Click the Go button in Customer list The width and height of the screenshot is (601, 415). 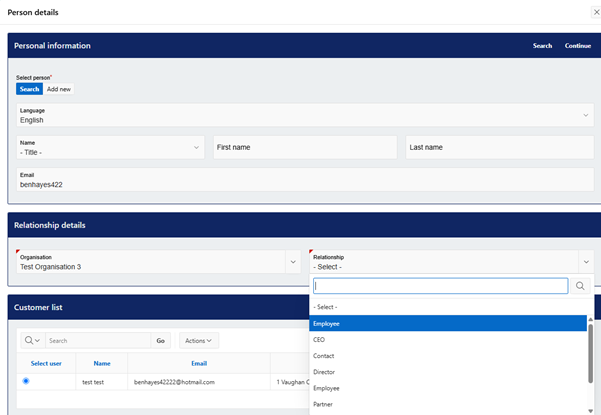(x=161, y=340)
